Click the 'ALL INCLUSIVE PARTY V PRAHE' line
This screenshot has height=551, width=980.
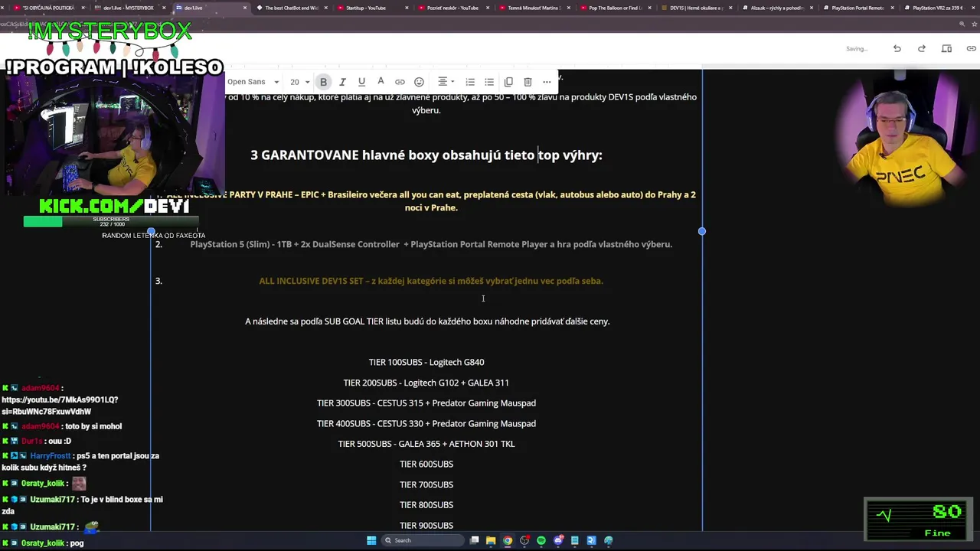(433, 201)
